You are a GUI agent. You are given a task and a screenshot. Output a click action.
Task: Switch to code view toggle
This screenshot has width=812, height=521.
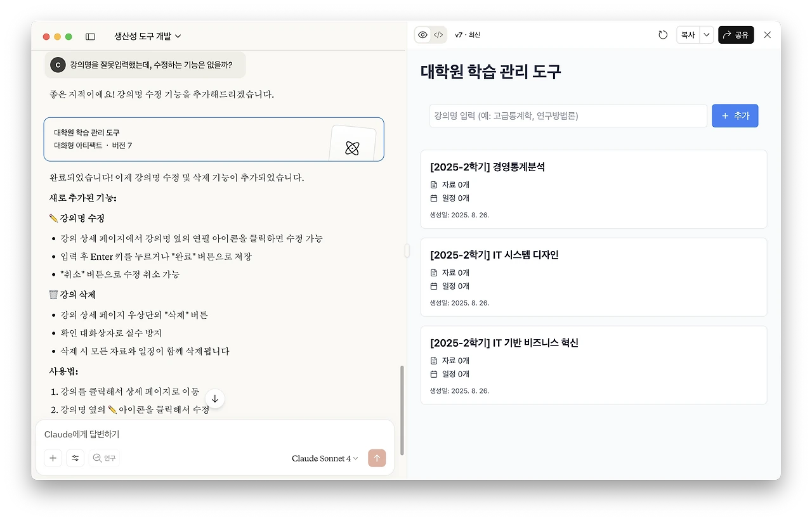438,35
